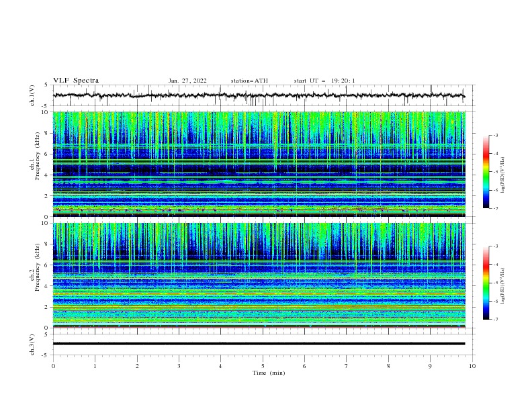
Task: Click the ch.1 colorbar scale
Action: (x=486, y=172)
